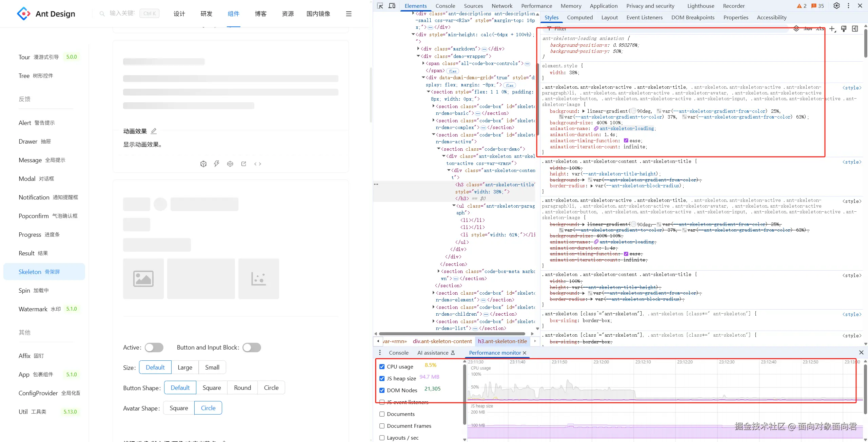Switch to the Network tab
The height and width of the screenshot is (442, 868).
[502, 6]
